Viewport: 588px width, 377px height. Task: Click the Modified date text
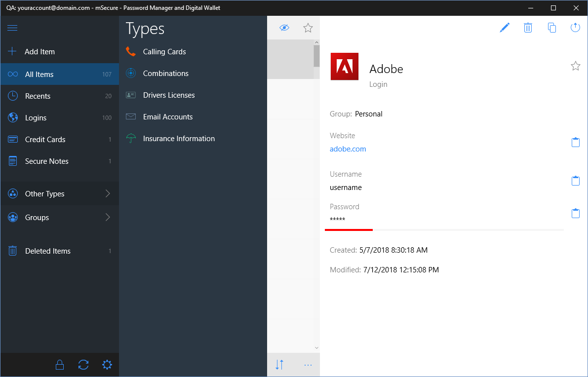point(401,270)
